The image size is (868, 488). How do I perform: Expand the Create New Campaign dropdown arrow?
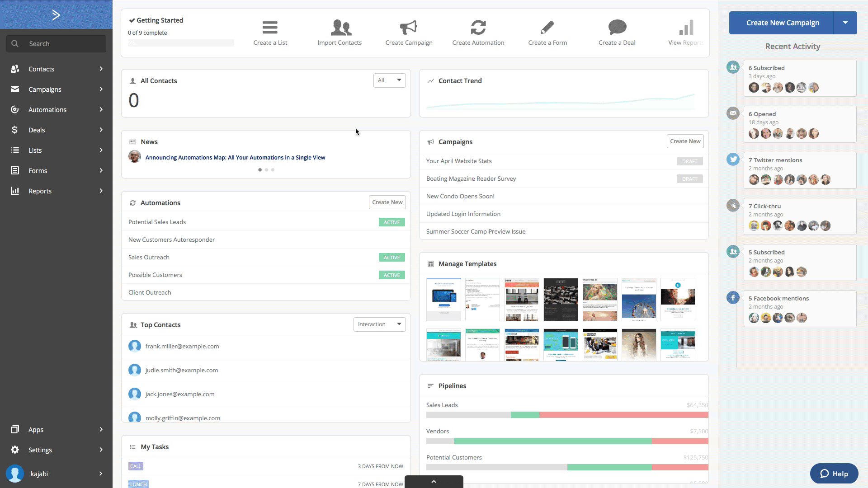coord(845,23)
